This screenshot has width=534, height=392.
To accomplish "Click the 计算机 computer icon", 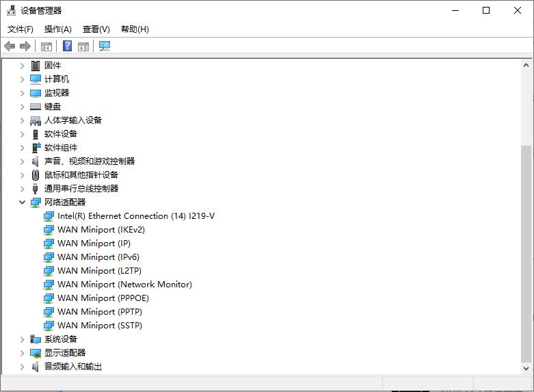I will 36,79.
